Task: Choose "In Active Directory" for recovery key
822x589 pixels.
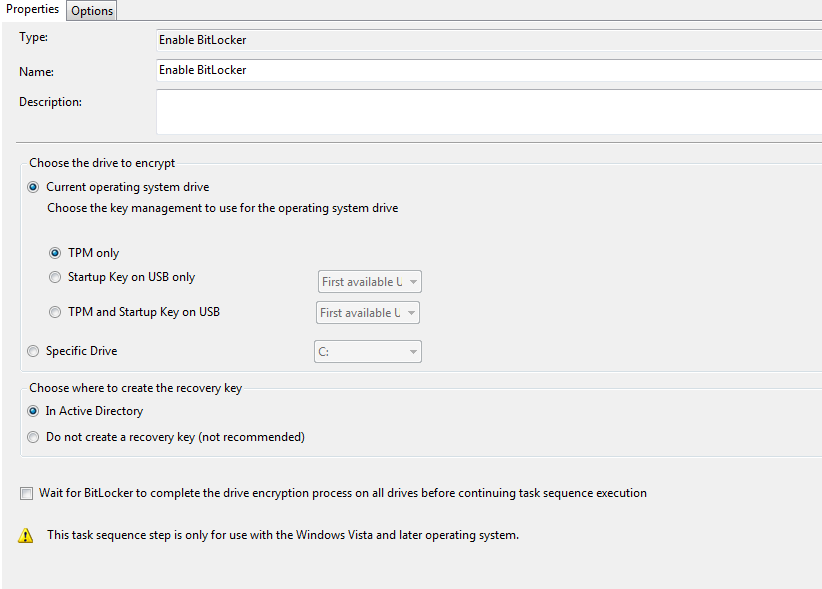Action: coord(33,411)
